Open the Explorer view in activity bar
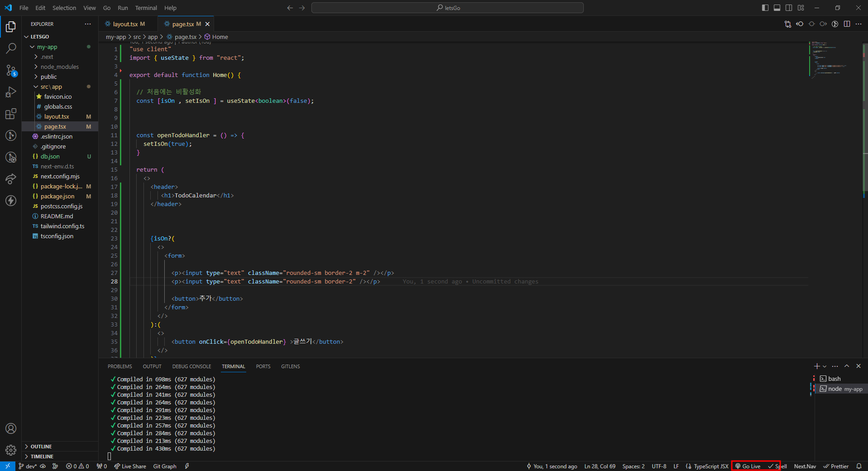868x471 pixels. [x=11, y=27]
